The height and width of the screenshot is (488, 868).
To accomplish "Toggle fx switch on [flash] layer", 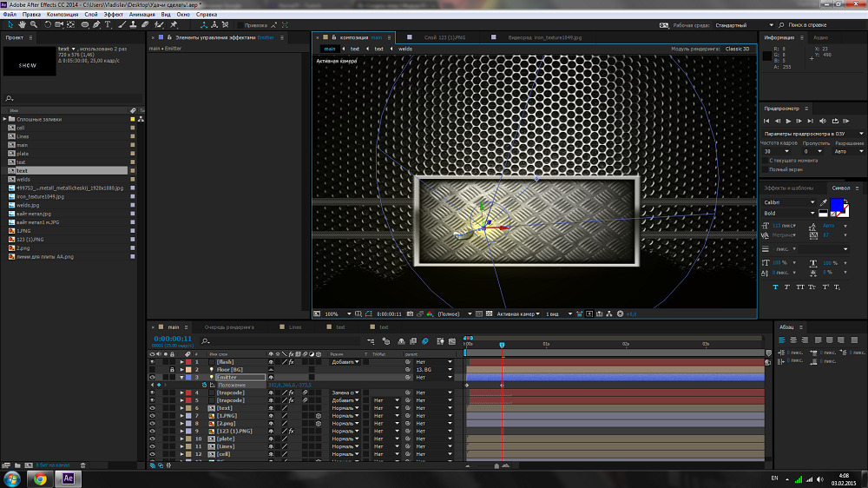I will point(291,362).
